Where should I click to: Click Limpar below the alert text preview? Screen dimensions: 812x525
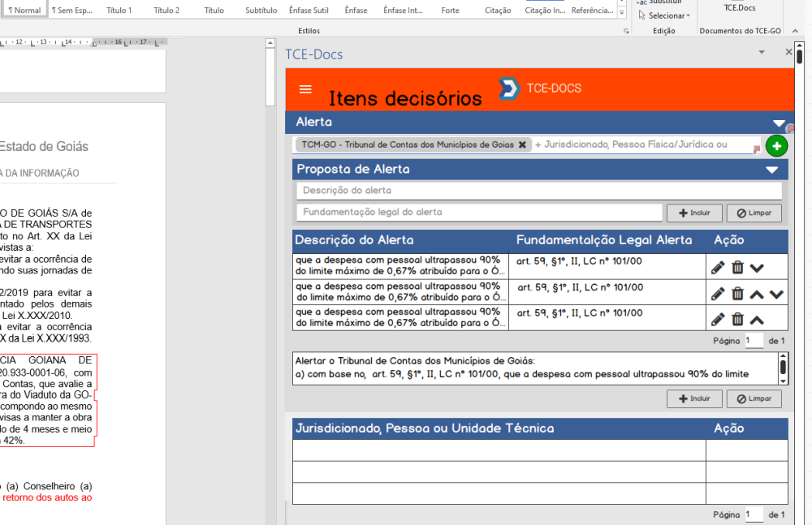coord(754,398)
